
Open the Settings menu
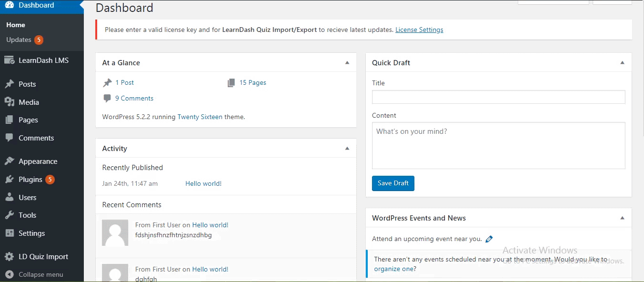[42, 233]
